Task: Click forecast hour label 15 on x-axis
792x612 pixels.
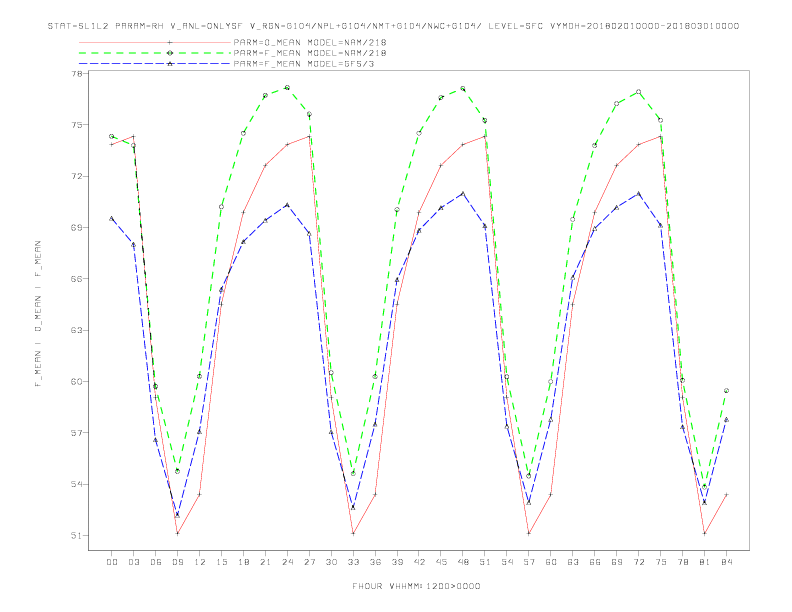Action: pyautogui.click(x=221, y=562)
